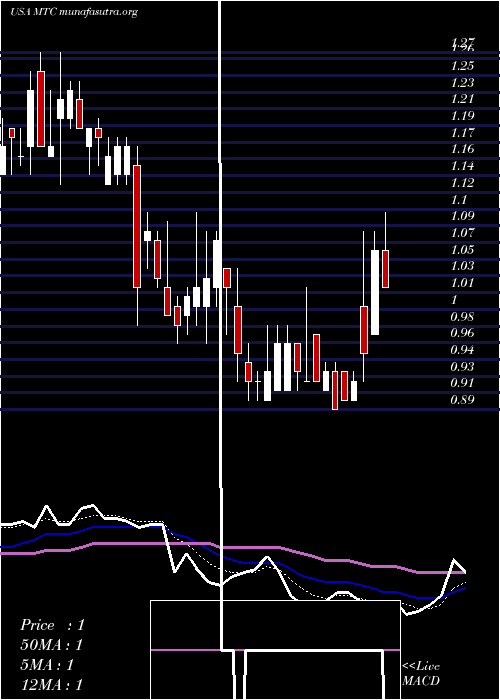The width and height of the screenshot is (500, 700).
Task: Select the 1.17 price axis label
Action: click(462, 133)
